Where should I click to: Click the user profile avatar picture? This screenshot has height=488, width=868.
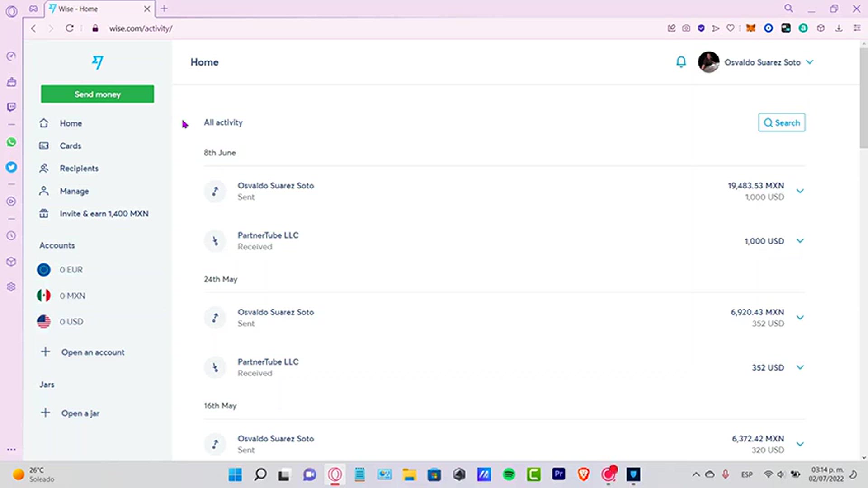pyautogui.click(x=708, y=62)
